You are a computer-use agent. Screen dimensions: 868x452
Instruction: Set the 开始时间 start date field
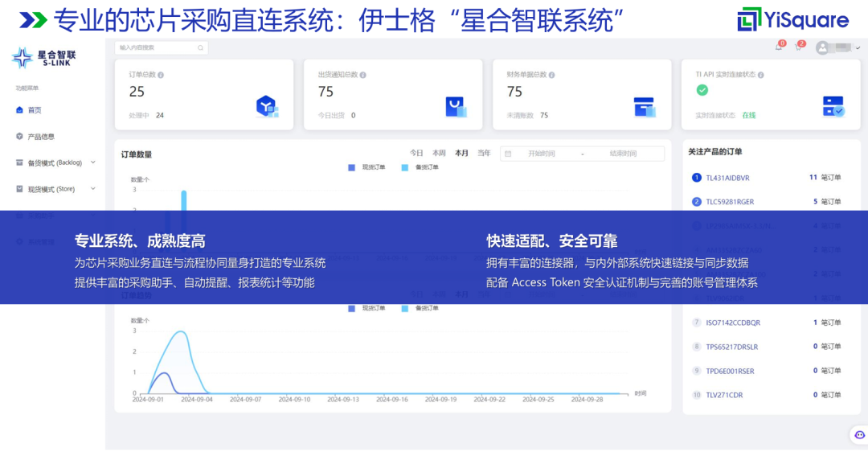pos(542,154)
